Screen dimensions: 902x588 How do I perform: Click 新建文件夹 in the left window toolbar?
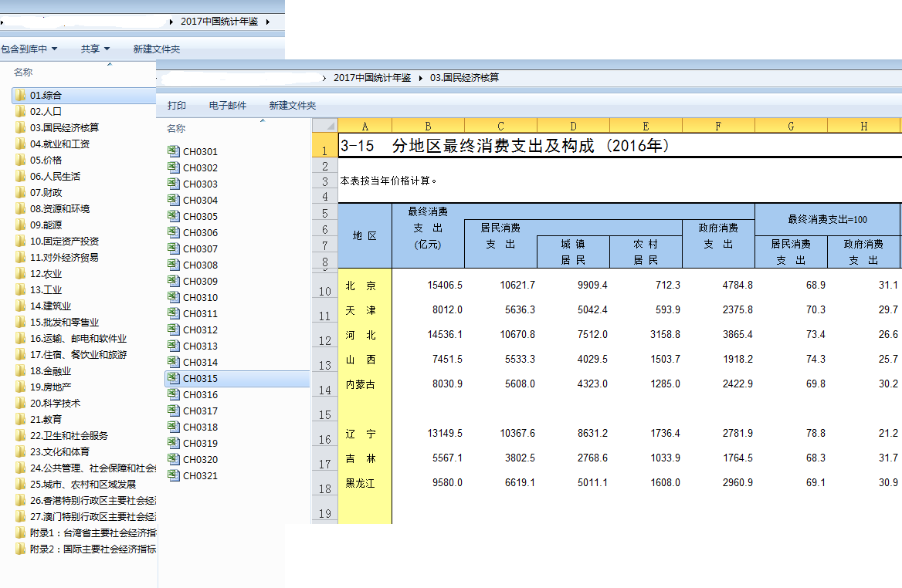point(156,49)
